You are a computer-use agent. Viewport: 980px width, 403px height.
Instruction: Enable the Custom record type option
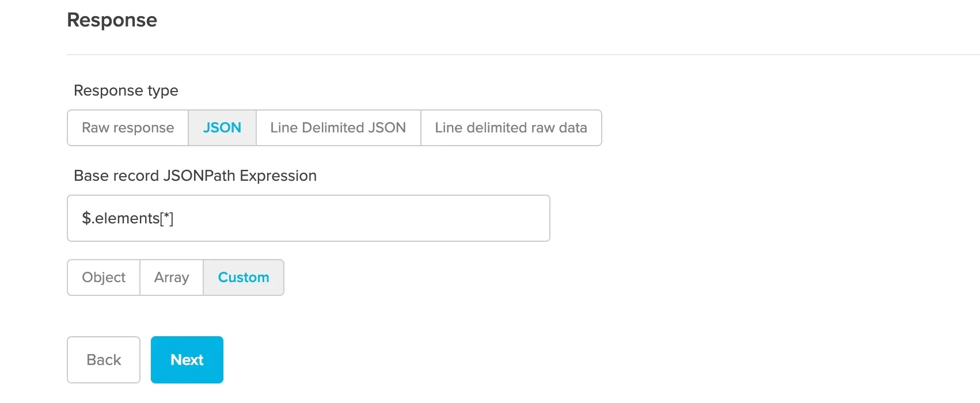pyautogui.click(x=244, y=277)
